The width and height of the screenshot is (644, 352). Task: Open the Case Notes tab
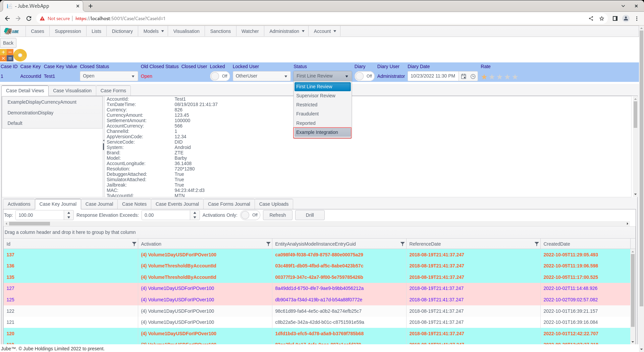[x=134, y=204]
